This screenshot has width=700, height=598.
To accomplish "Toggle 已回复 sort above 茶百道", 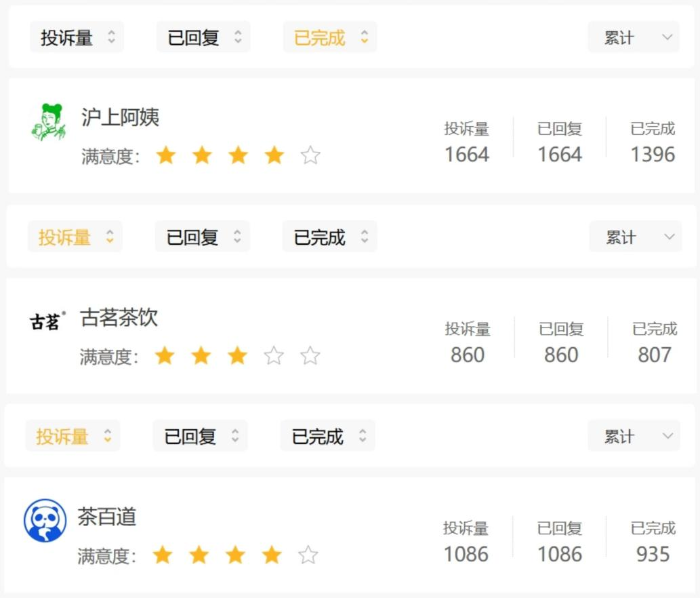I will [x=201, y=436].
